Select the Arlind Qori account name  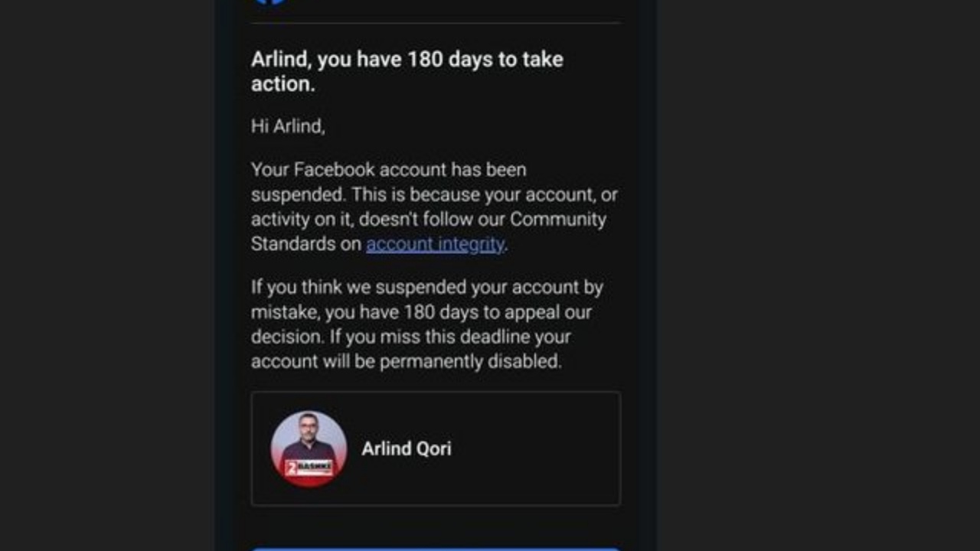[406, 448]
